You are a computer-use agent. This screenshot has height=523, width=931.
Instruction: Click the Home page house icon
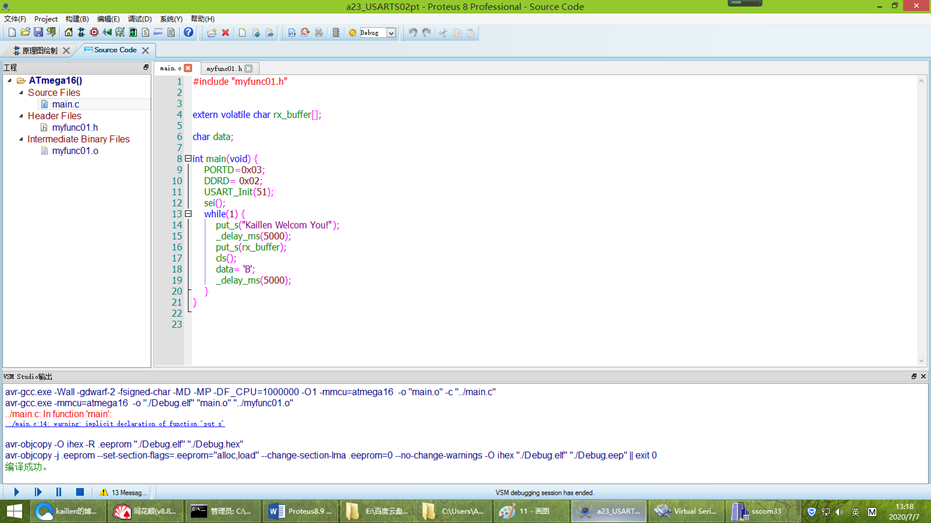click(68, 33)
